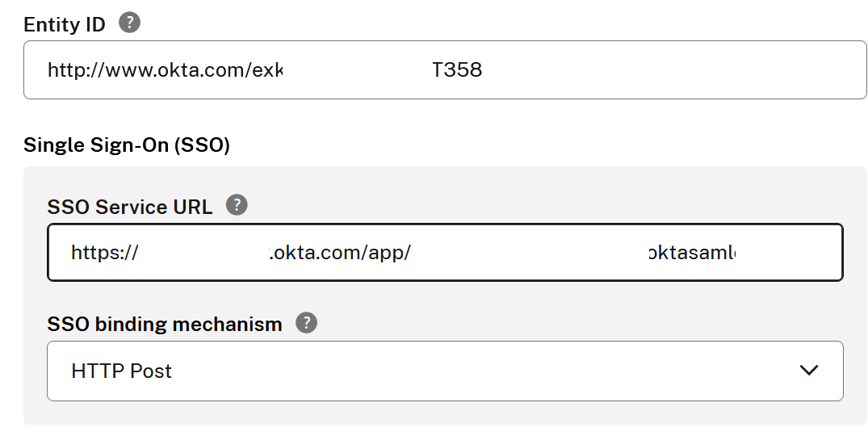Screen dimensions: 868x432
Task: Click okta.com/app/ text in SSO Service URL
Action: point(341,254)
